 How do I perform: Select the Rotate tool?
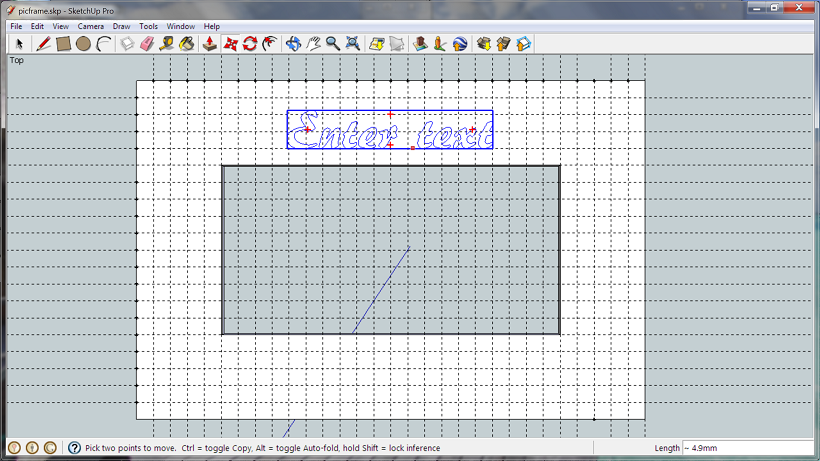click(x=250, y=44)
